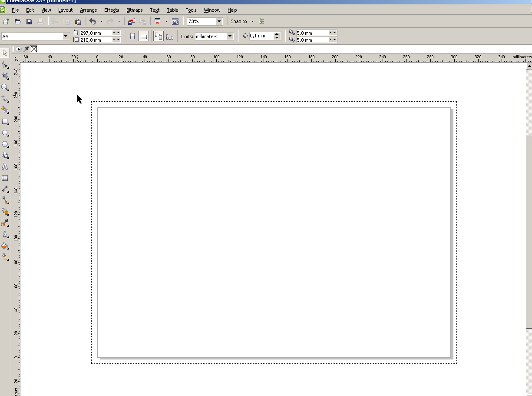Select the Shape tool
Image resolution: width=532 pixels, height=396 pixels.
point(5,64)
